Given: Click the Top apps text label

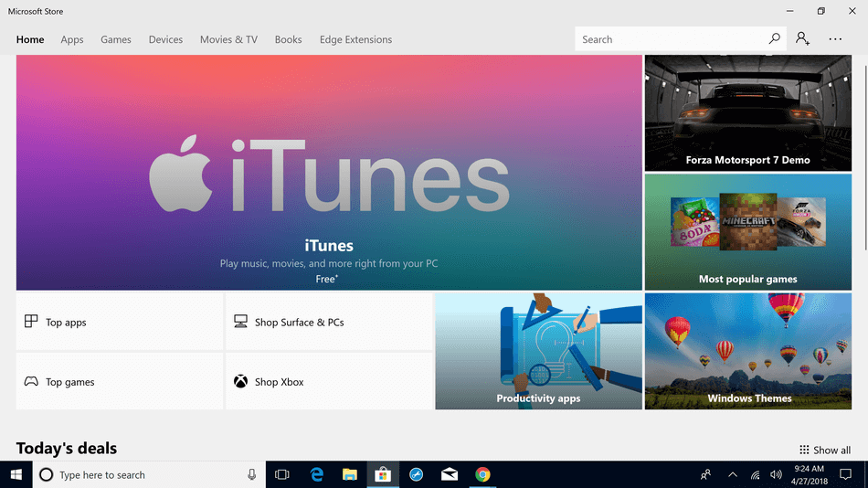Looking at the screenshot, I should tap(66, 323).
